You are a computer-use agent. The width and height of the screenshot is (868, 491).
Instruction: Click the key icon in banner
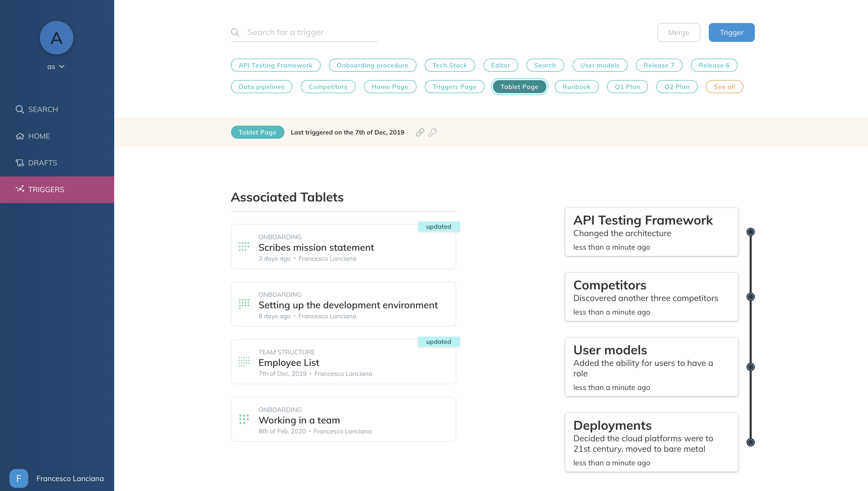click(433, 132)
